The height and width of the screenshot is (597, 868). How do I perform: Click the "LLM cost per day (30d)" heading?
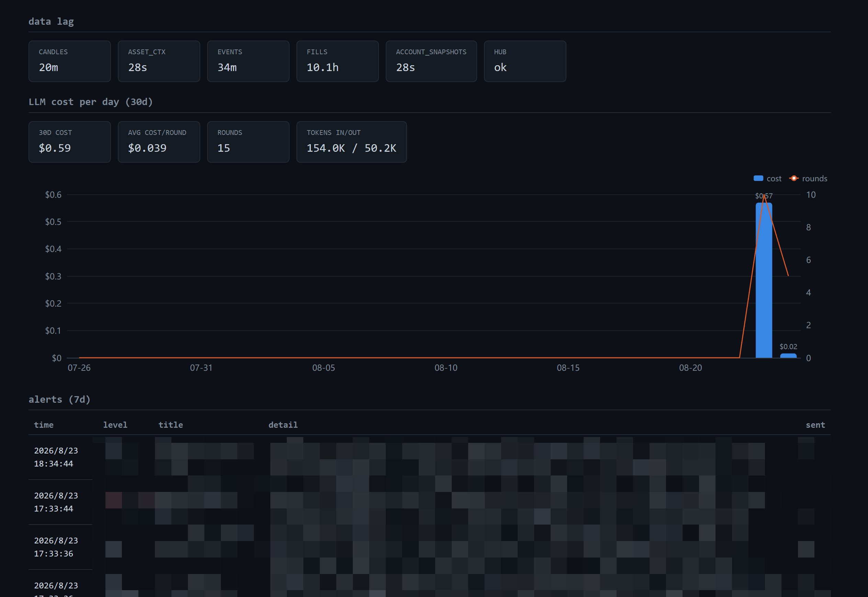point(91,102)
